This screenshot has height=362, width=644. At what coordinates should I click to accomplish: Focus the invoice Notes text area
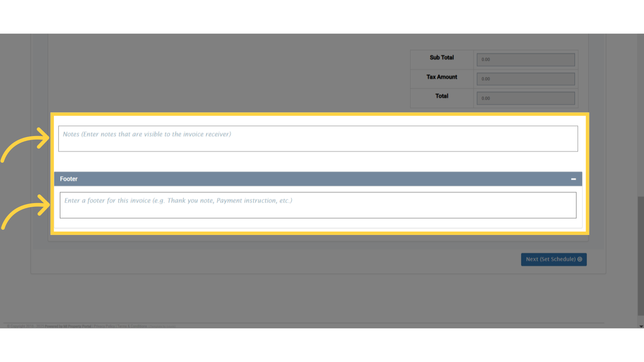click(x=318, y=138)
